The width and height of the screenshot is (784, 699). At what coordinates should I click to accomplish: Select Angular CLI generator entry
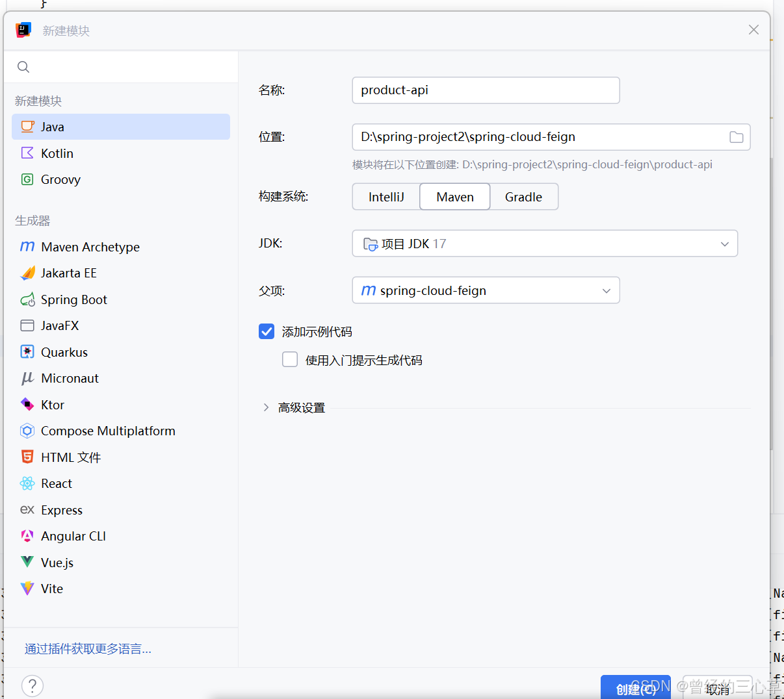(121, 536)
